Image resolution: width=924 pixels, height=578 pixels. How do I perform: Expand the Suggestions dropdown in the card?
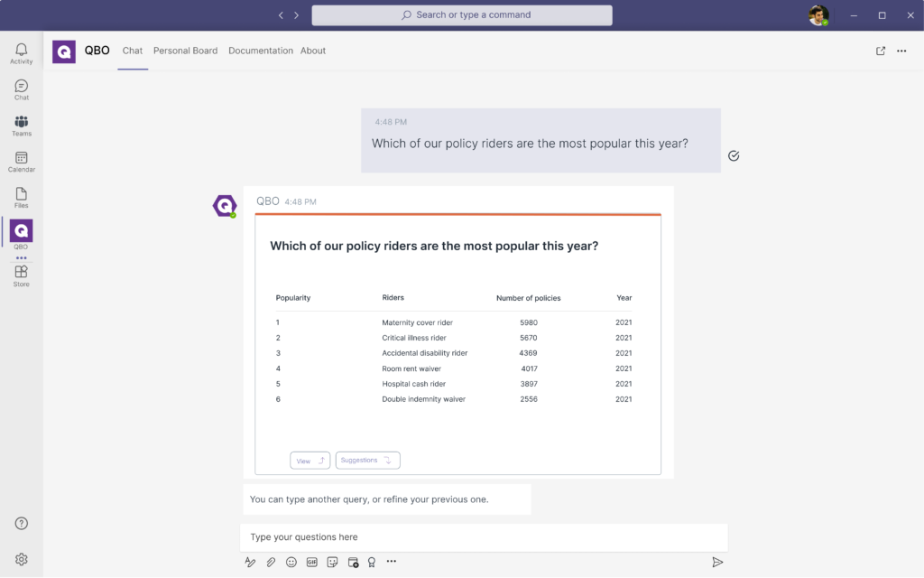[x=367, y=461]
